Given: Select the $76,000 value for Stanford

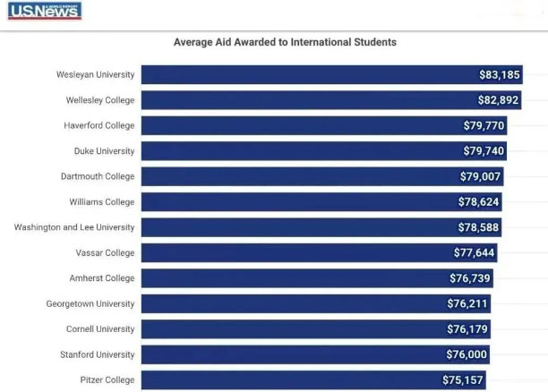Looking at the screenshot, I should pyautogui.click(x=467, y=355).
